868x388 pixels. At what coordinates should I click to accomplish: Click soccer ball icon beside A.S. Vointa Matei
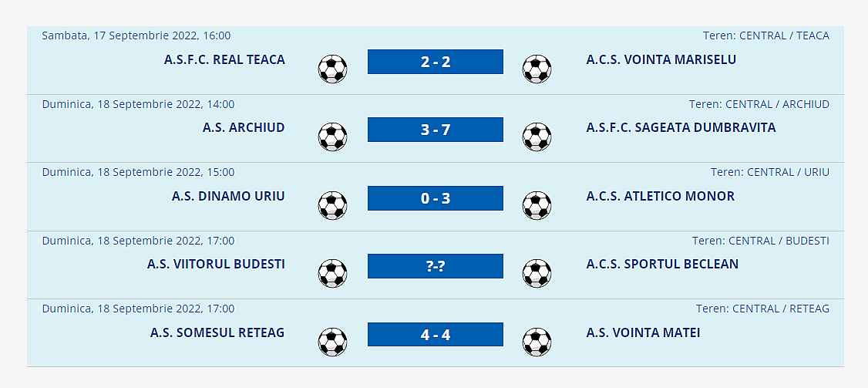[x=537, y=342]
